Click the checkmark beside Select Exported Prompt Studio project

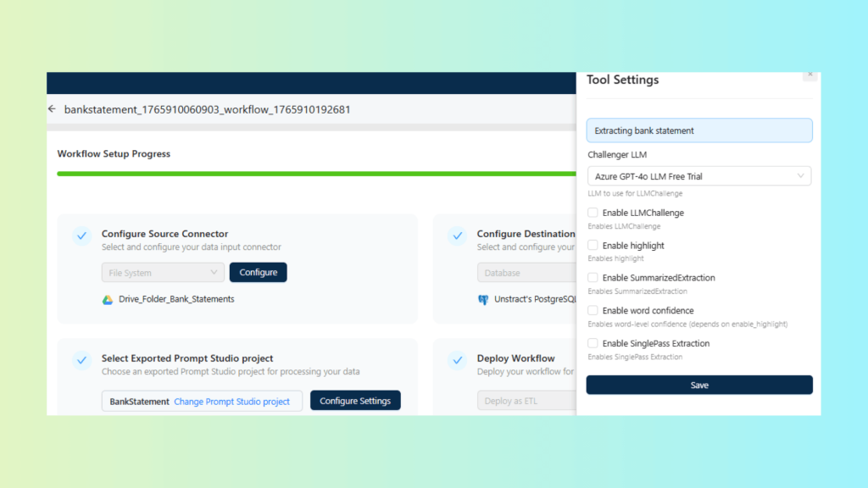(x=81, y=360)
